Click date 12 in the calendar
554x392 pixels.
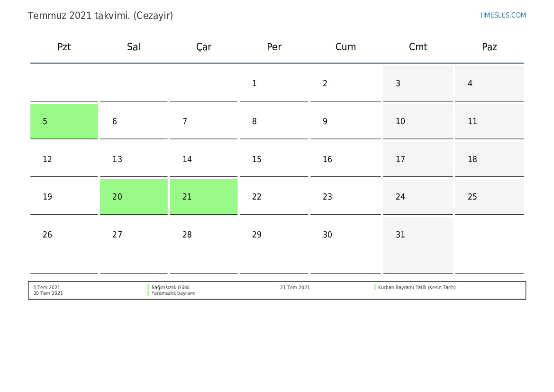(x=64, y=159)
